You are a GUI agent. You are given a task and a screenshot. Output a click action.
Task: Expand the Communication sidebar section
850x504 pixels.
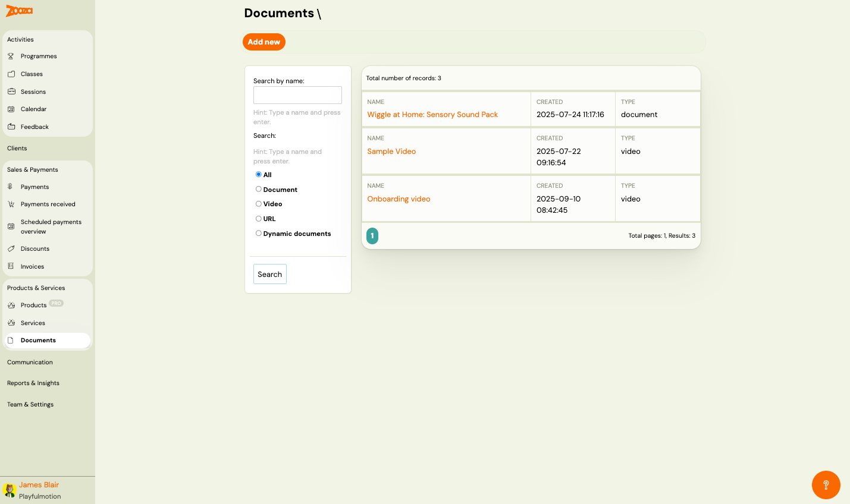point(30,363)
